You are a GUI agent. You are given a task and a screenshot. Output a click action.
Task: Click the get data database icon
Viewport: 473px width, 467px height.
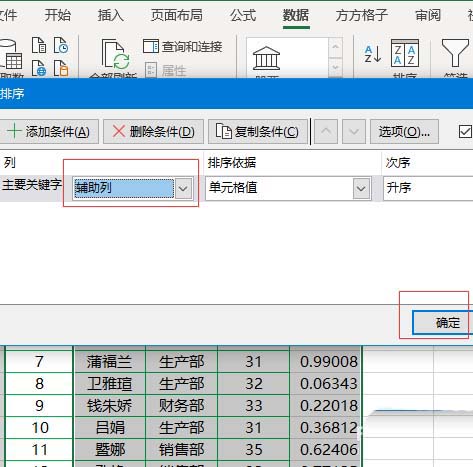pos(11,54)
